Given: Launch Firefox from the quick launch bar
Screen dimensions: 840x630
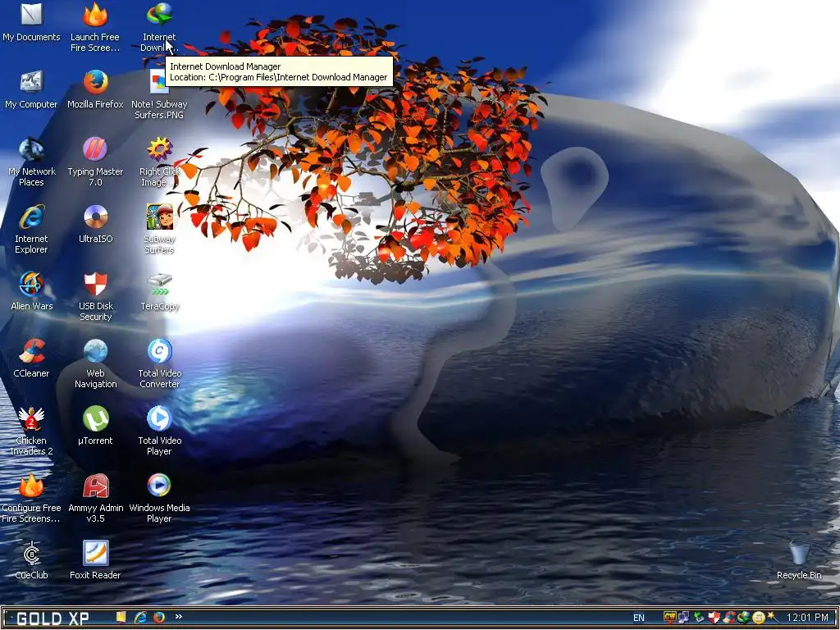Looking at the screenshot, I should (158, 617).
